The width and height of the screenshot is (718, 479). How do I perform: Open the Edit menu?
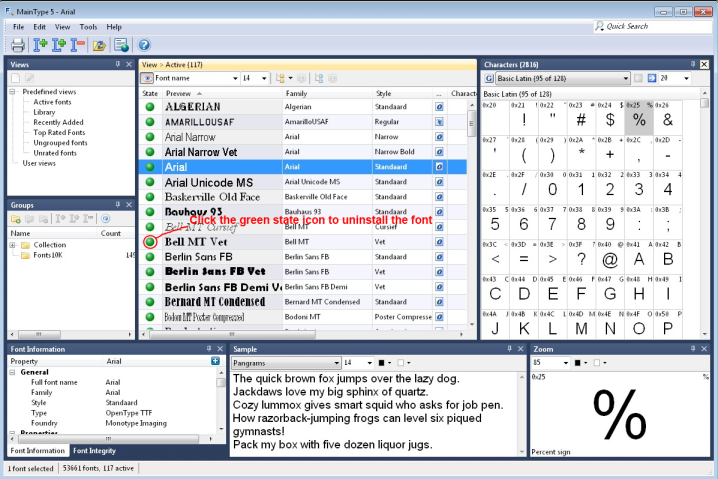click(x=39, y=27)
